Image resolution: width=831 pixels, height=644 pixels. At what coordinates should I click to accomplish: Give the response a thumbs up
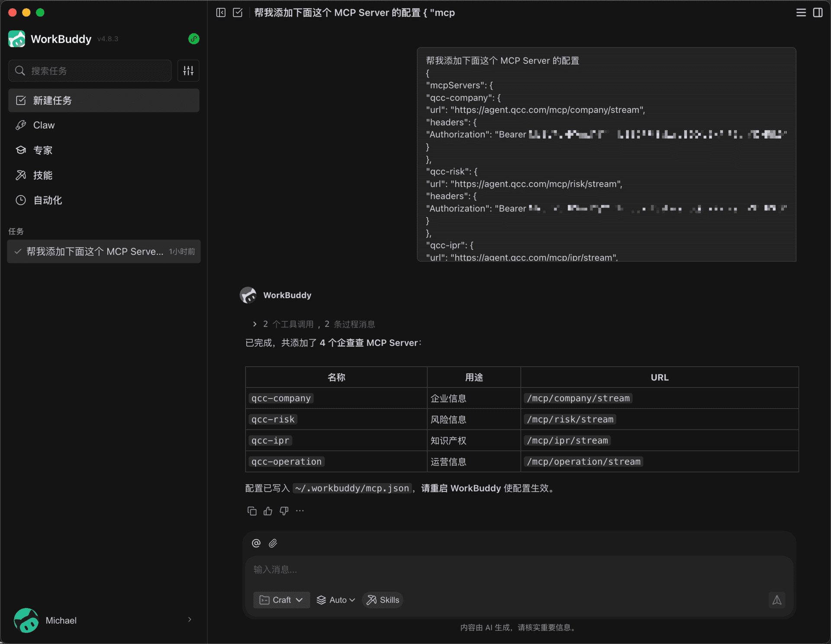(x=267, y=511)
